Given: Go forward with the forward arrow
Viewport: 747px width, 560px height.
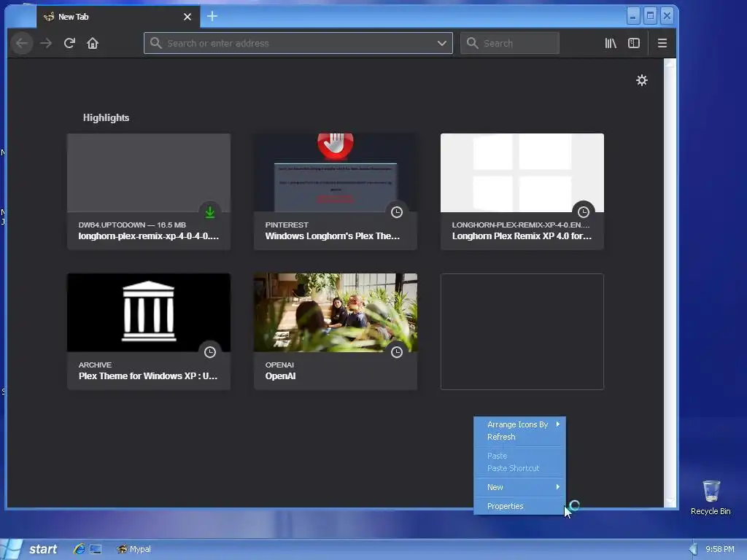Looking at the screenshot, I should [46, 43].
